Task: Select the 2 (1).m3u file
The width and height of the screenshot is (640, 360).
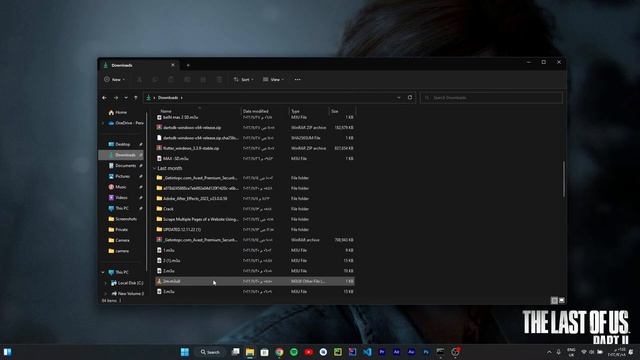Action: tap(255, 260)
